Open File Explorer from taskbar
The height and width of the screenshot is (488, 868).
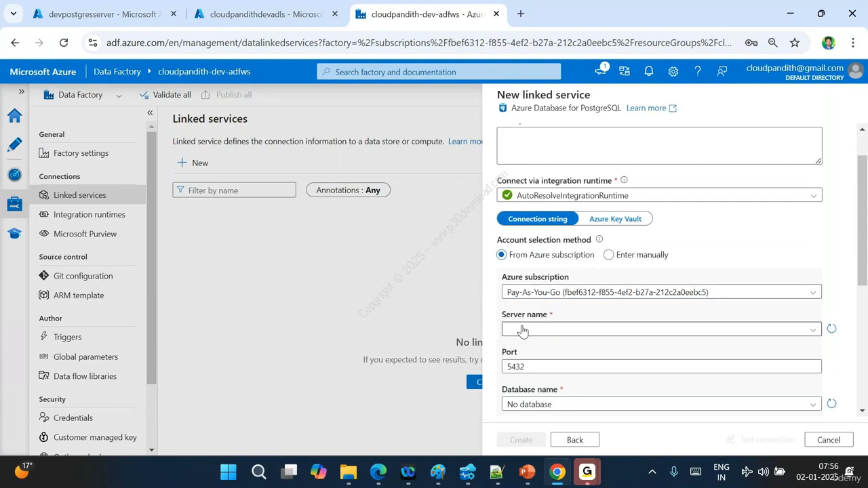point(349,472)
